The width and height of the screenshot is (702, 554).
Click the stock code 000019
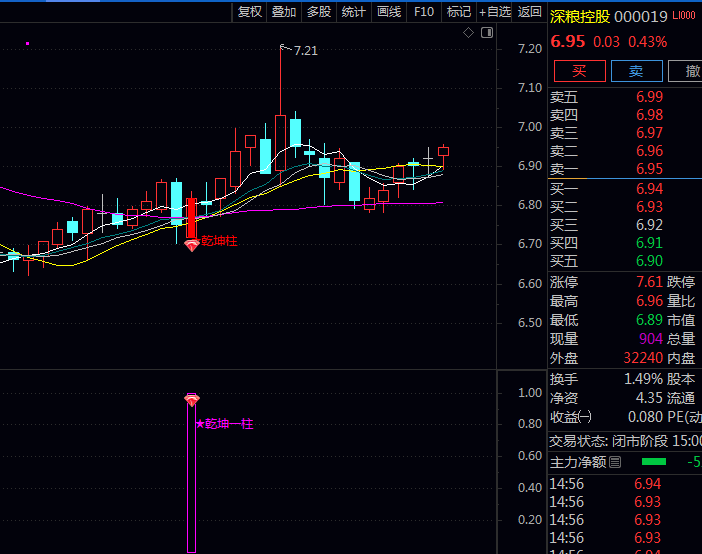[x=641, y=17]
